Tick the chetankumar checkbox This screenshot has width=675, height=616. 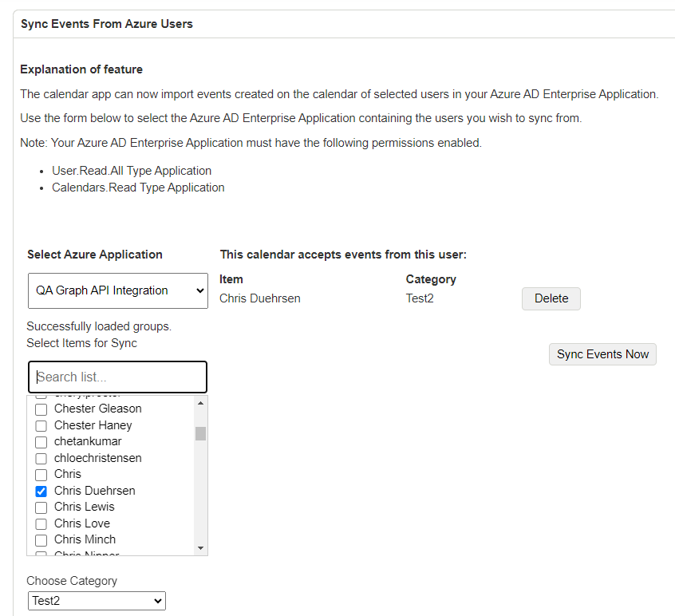[41, 442]
